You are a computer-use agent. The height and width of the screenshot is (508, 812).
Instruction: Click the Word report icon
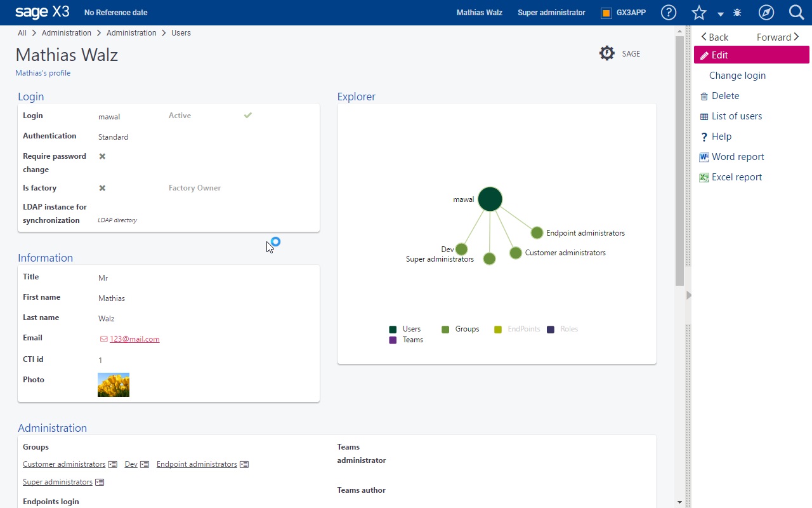tap(704, 157)
